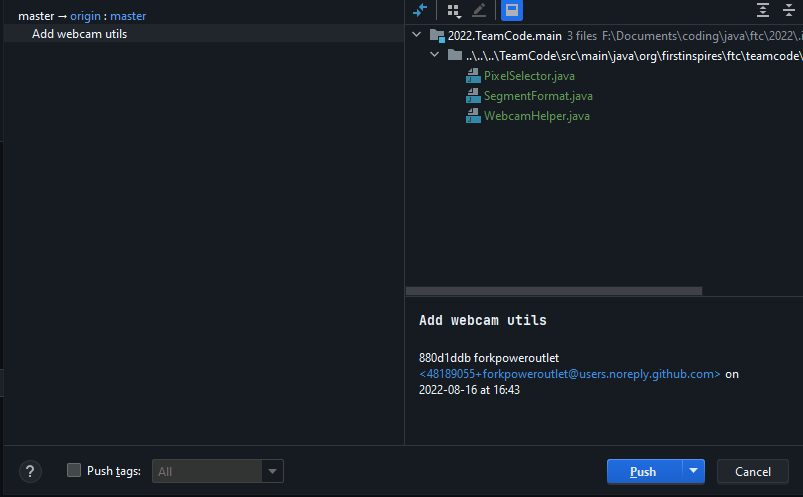
Task: Click the Expand All icon
Action: [x=763, y=10]
